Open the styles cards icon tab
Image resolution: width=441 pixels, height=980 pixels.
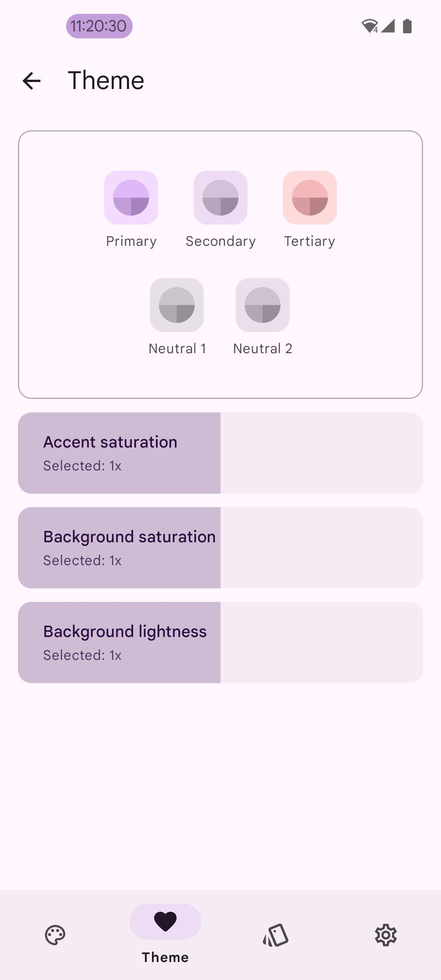pyautogui.click(x=276, y=935)
